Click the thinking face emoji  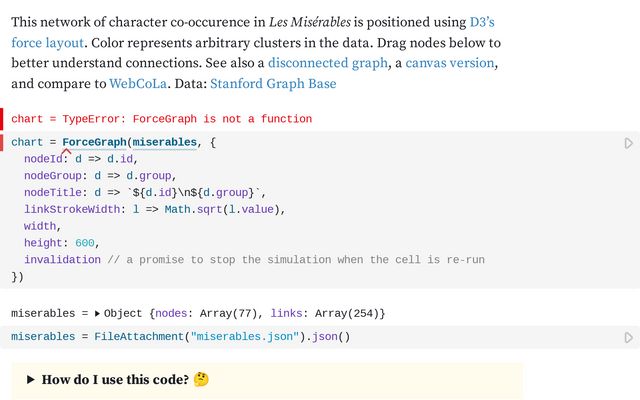201,380
